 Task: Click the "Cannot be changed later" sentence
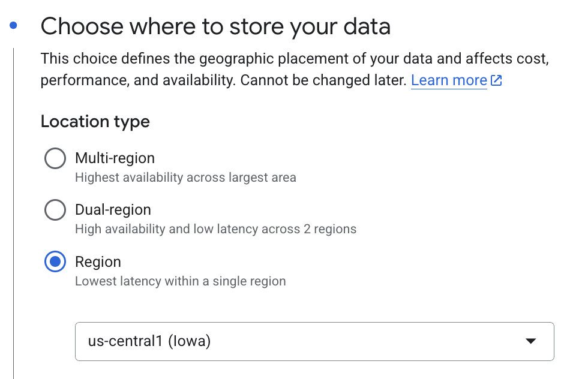click(x=323, y=80)
